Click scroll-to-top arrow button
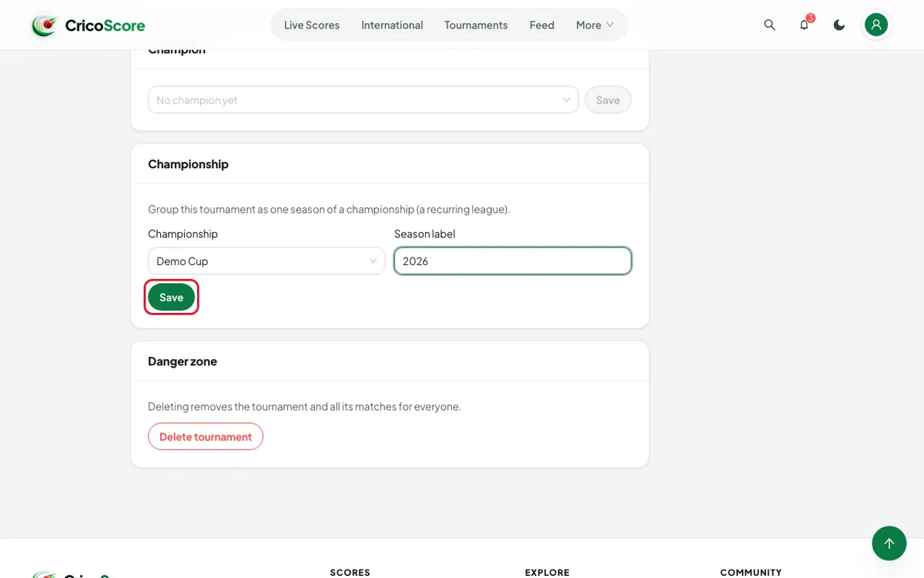This screenshot has height=578, width=924. (x=889, y=543)
